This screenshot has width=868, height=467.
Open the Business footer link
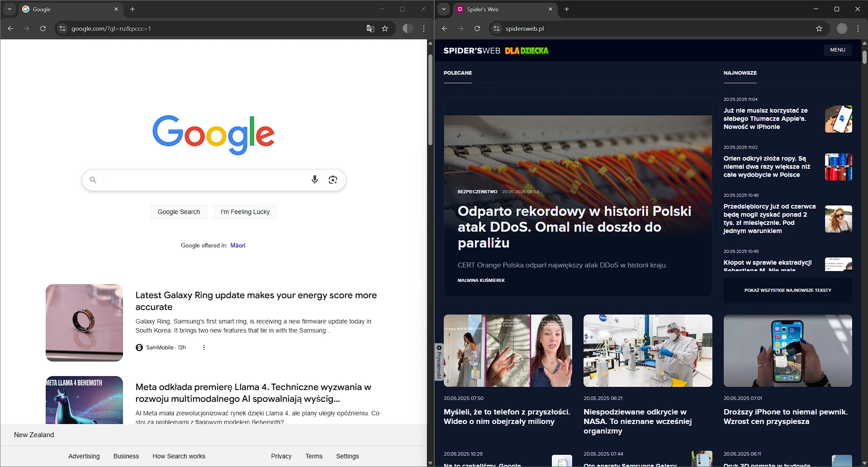point(126,456)
